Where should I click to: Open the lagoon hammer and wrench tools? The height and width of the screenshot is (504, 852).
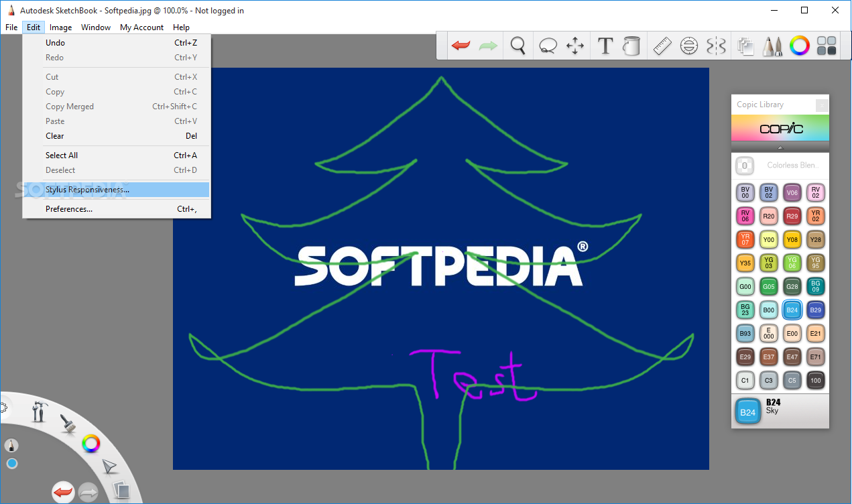[40, 411]
